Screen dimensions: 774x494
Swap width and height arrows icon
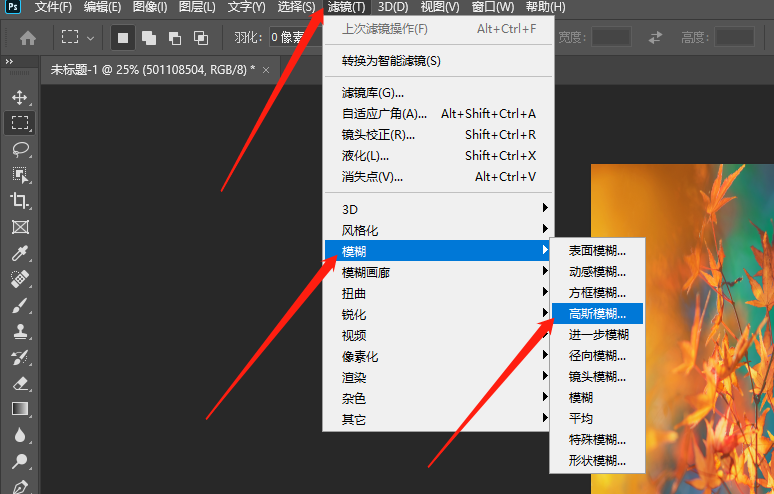click(x=655, y=38)
